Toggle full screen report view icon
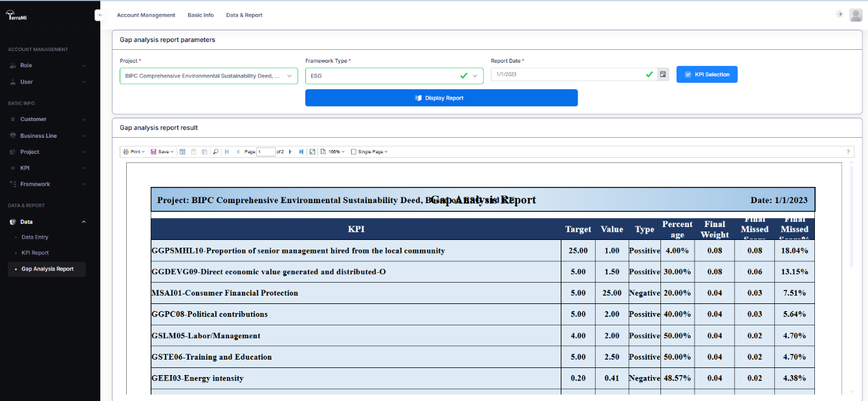Screen dimensions: 868x401 (312, 152)
